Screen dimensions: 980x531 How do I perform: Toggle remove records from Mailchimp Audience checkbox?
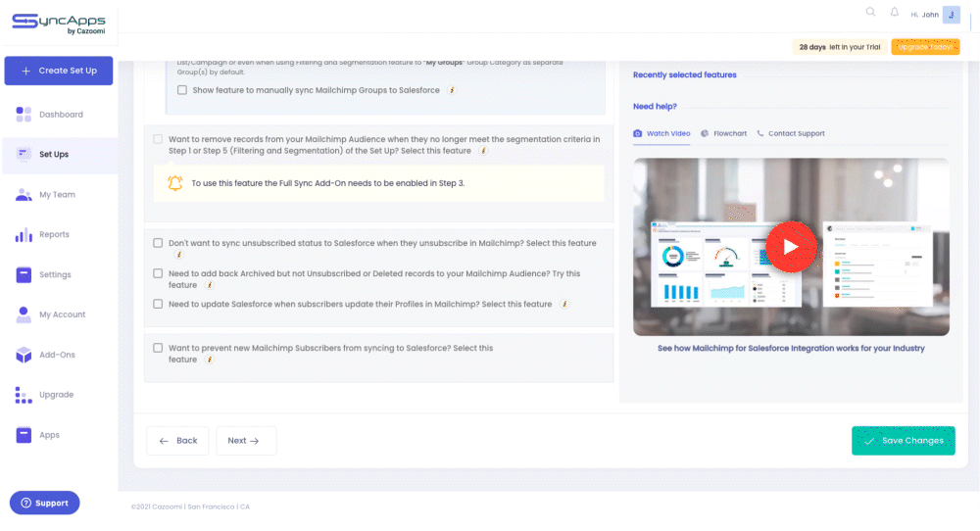[x=158, y=139]
